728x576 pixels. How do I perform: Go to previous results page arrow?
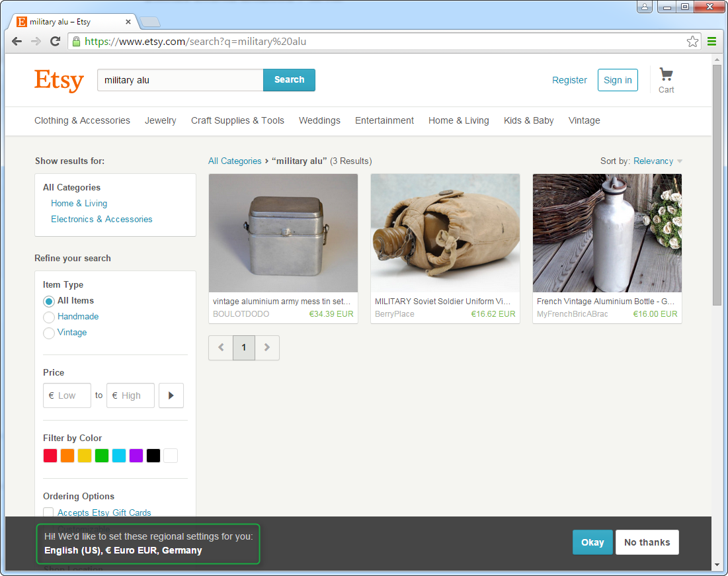pos(221,347)
